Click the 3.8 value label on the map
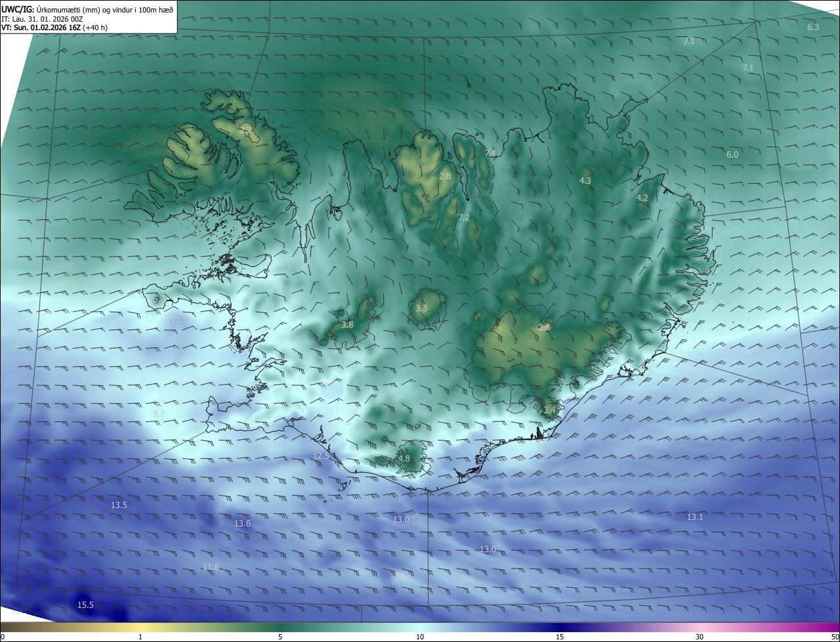Image resolution: width=840 pixels, height=642 pixels. 348,325
